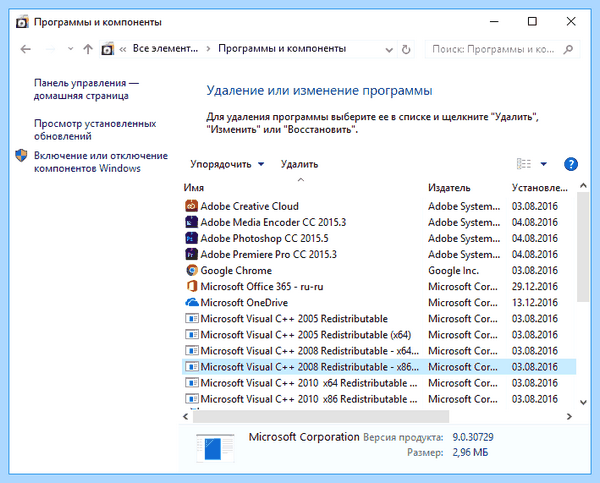Select Adobe Premiere Pro CC 2015.3 text
The image size is (600, 483).
click(269, 255)
